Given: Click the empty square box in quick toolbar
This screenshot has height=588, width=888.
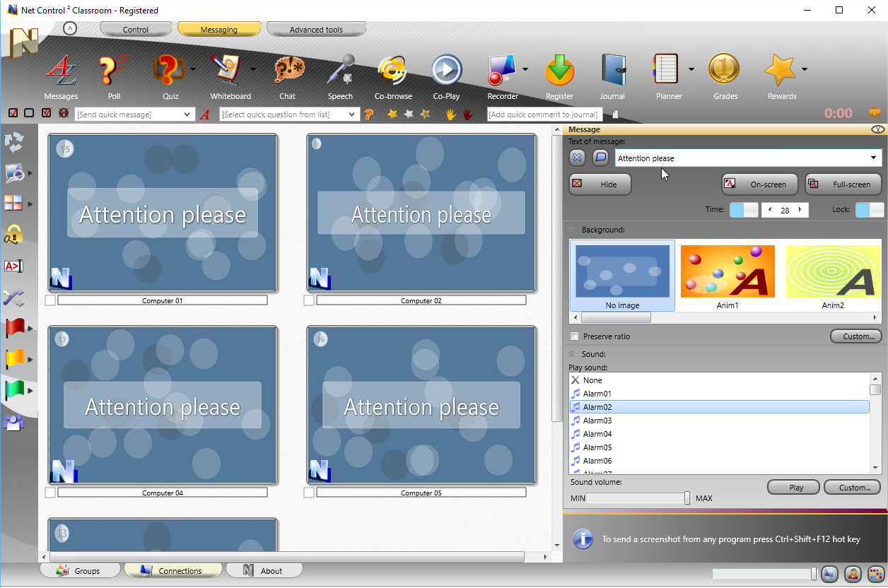Looking at the screenshot, I should (29, 113).
